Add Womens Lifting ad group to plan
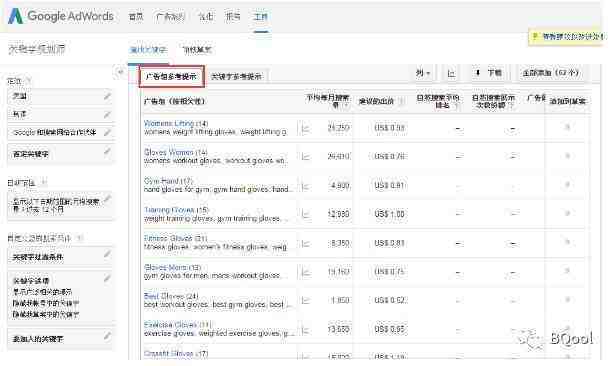The height and width of the screenshot is (366, 612). tap(568, 127)
